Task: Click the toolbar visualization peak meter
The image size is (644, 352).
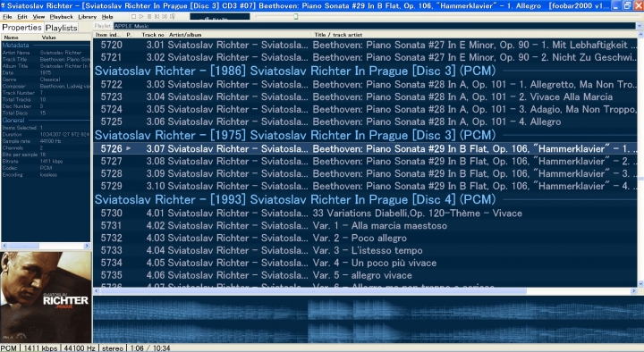Action: (220, 17)
